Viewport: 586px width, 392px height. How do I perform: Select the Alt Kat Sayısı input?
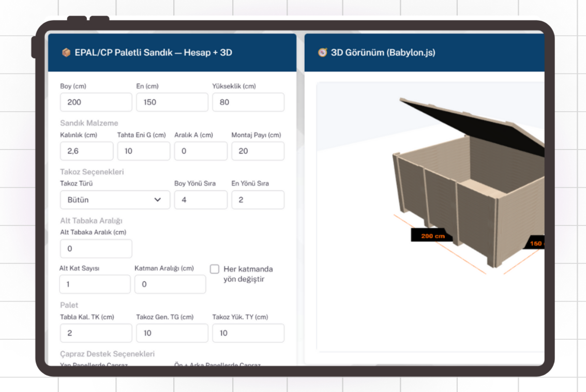pos(95,284)
